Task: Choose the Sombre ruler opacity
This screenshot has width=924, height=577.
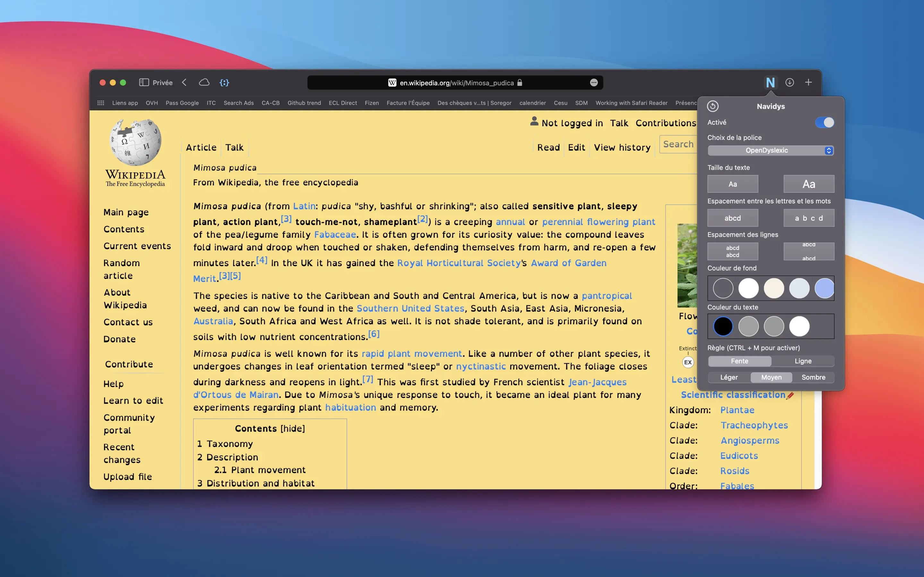Action: (813, 377)
